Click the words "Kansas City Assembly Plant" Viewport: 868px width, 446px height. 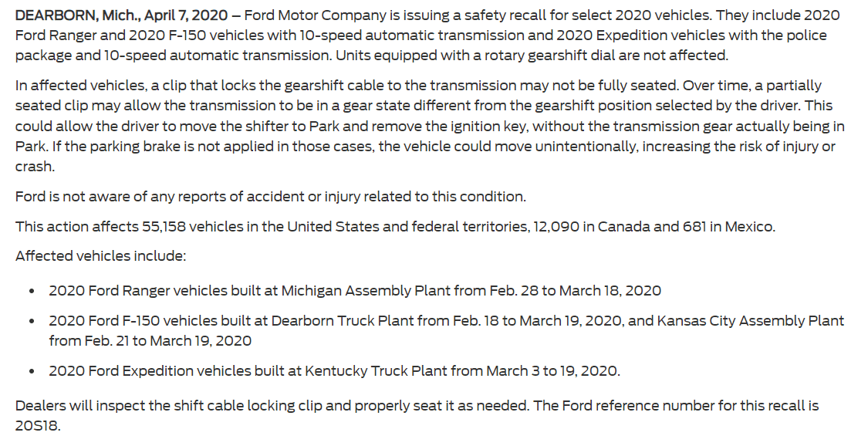tap(751, 321)
